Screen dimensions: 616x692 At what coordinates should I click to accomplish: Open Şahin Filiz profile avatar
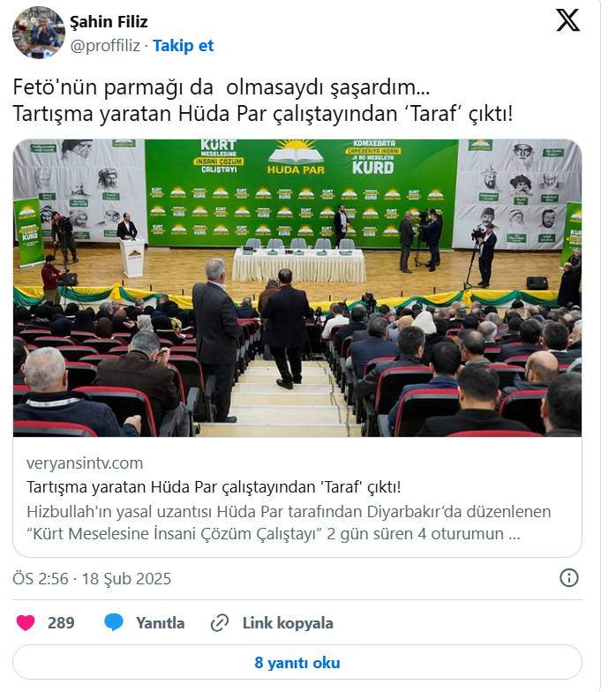point(39,32)
